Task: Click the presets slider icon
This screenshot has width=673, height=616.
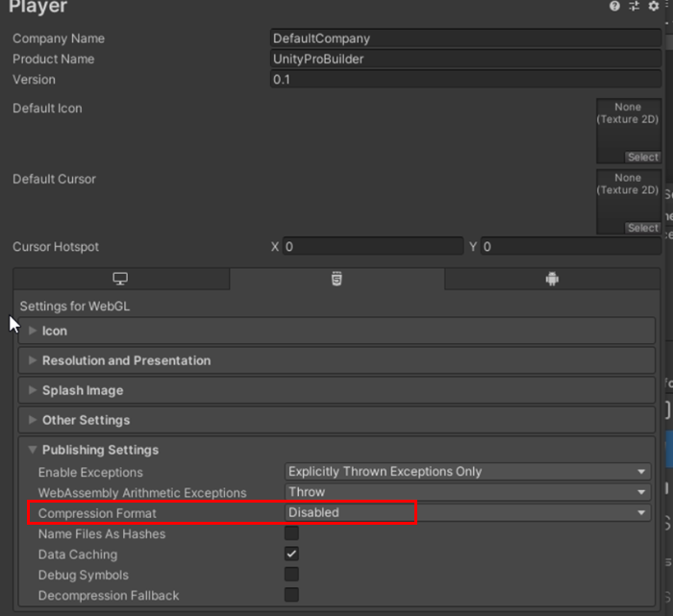Action: [634, 6]
